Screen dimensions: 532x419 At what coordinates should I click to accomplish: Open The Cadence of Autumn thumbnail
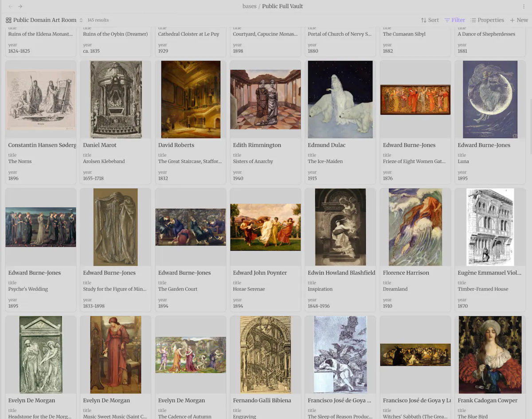191,355
